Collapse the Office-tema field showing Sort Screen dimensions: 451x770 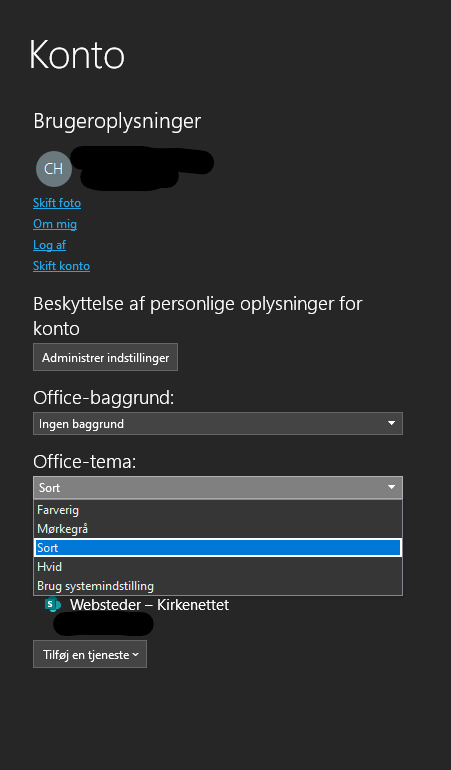point(218,488)
